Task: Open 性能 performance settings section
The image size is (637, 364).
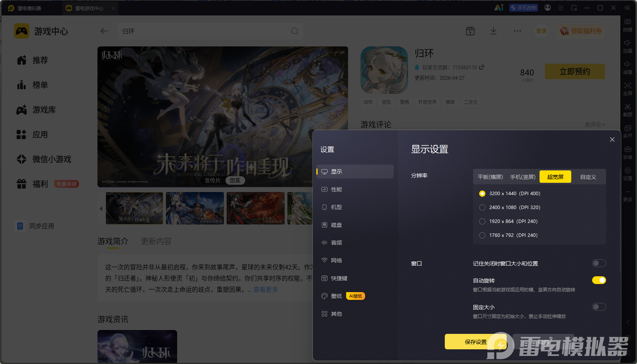Action: coord(355,189)
